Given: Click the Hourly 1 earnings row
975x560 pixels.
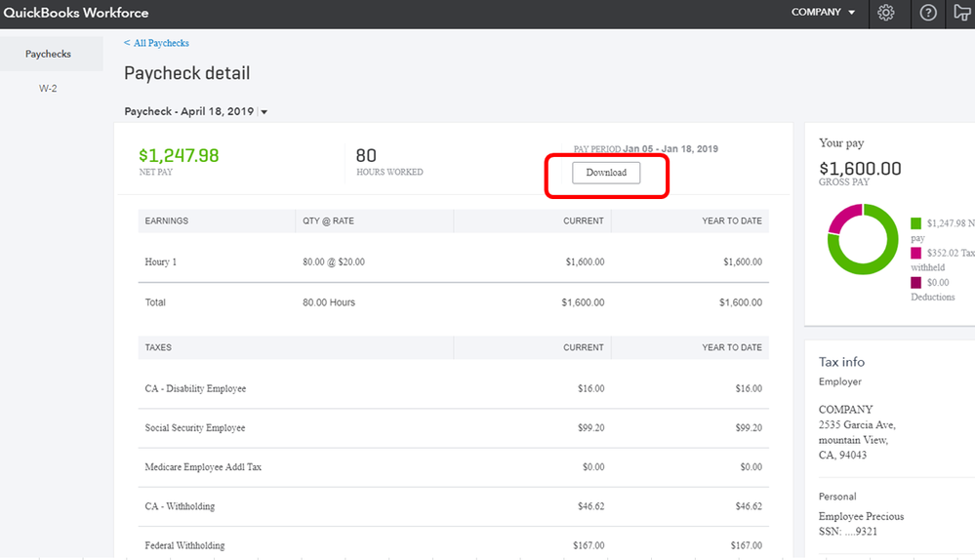Looking at the screenshot, I should (x=161, y=261).
